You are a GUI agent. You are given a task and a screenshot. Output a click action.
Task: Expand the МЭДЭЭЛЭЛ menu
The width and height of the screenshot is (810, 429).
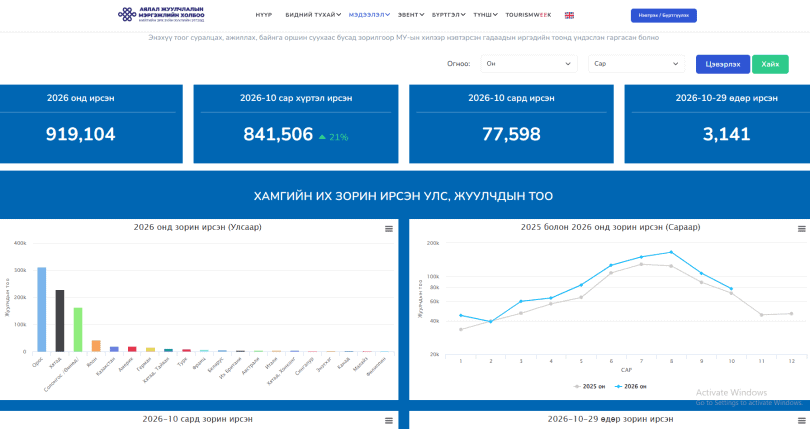(369, 15)
